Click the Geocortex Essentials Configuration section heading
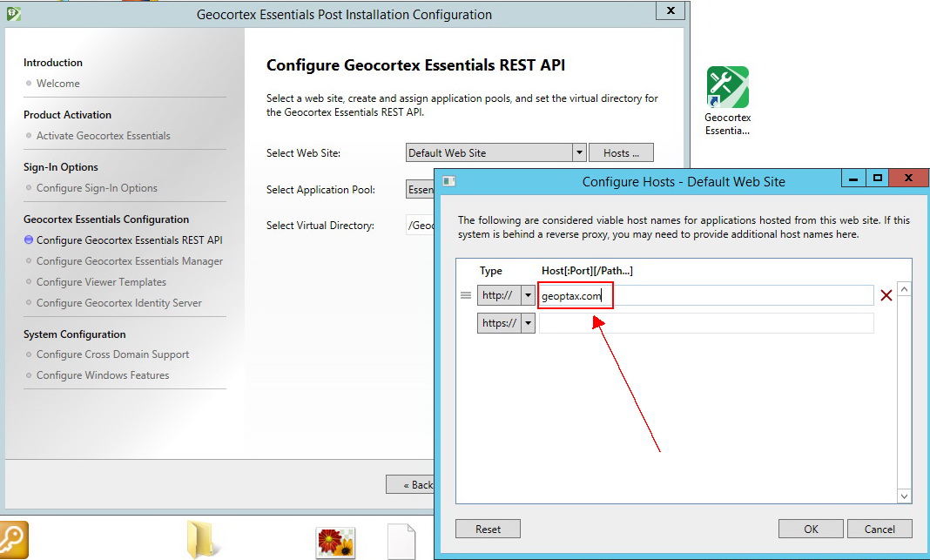Screen dimensions: 930x560 (106, 219)
